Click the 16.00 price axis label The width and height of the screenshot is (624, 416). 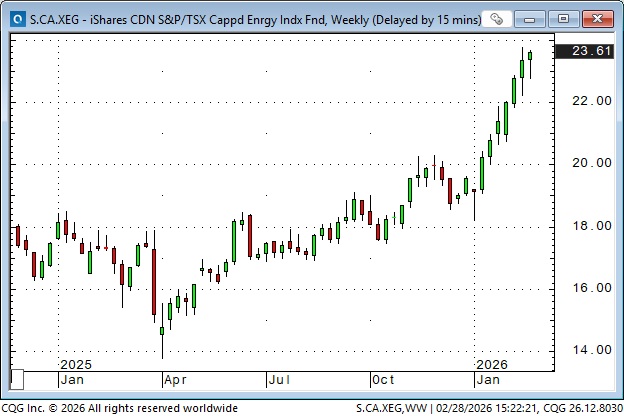coord(589,288)
